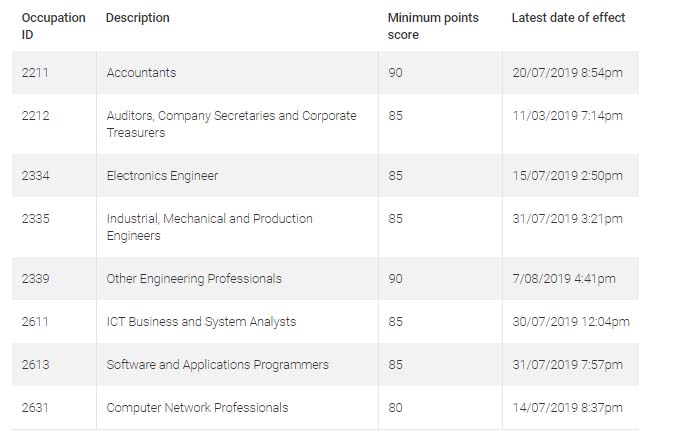Click occupation ID 2613
Viewport: 677px width, 432px height.
click(x=35, y=365)
